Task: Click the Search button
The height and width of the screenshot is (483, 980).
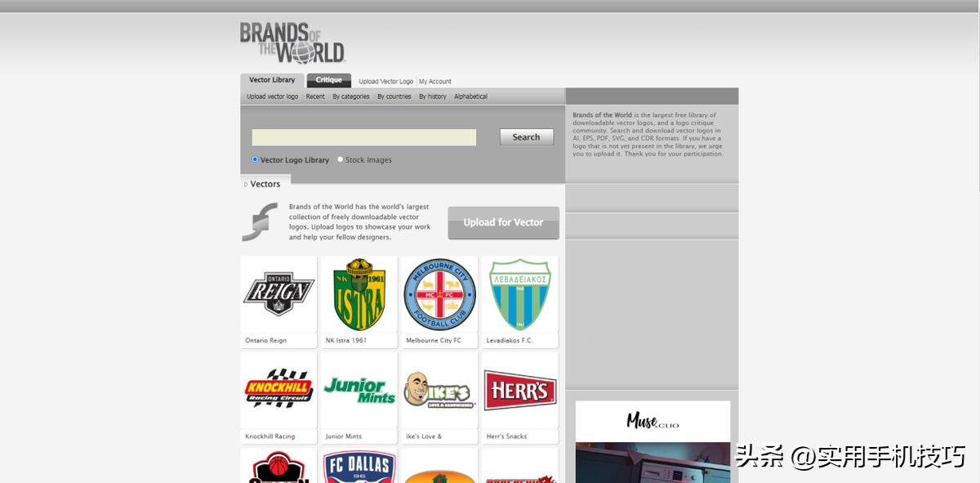Action: coord(527,137)
